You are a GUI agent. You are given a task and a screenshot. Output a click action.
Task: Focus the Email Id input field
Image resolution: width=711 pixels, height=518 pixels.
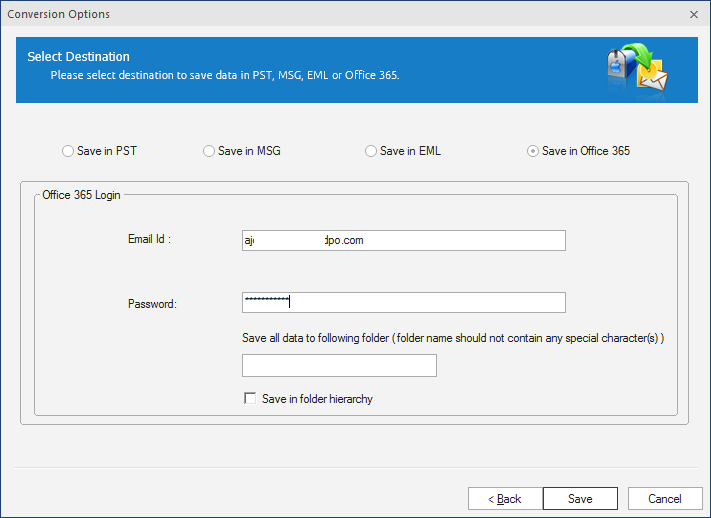coord(404,240)
